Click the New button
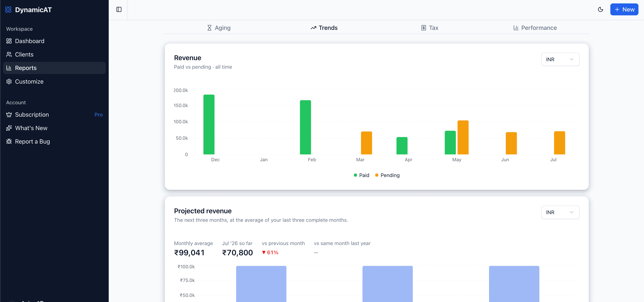Image resolution: width=644 pixels, height=302 pixels. pos(624,10)
